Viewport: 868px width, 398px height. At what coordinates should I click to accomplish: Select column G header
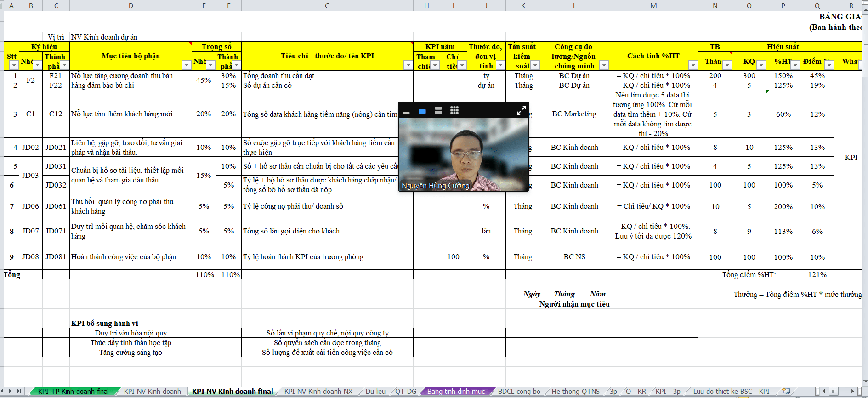point(327,6)
